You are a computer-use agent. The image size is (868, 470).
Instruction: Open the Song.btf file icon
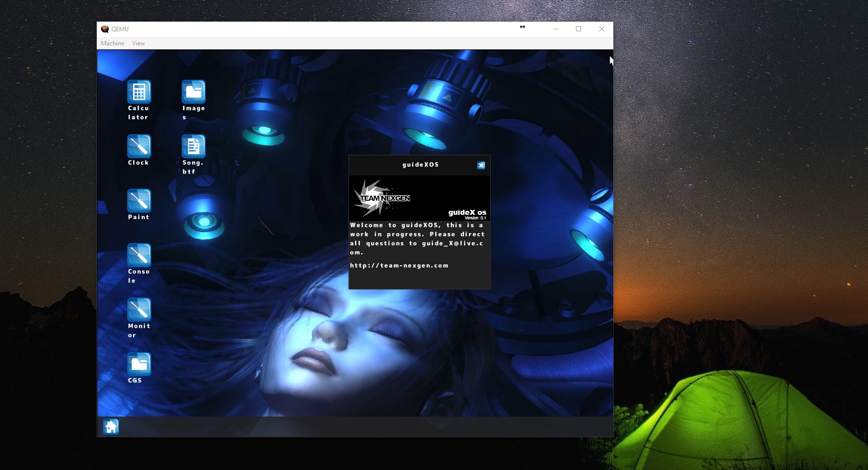coord(194,147)
